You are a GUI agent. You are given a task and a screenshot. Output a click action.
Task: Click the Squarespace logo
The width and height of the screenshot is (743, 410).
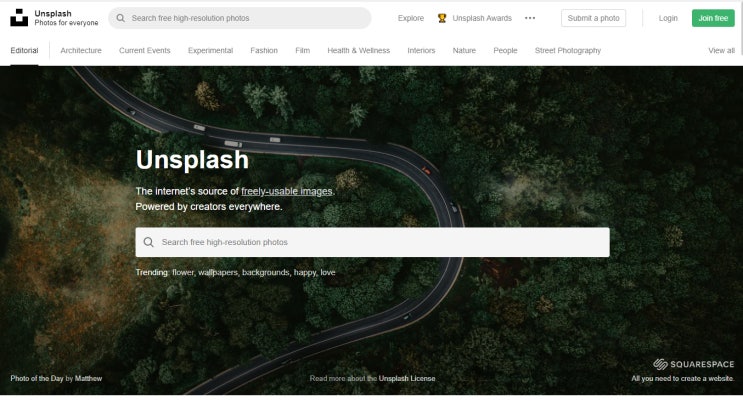693,364
